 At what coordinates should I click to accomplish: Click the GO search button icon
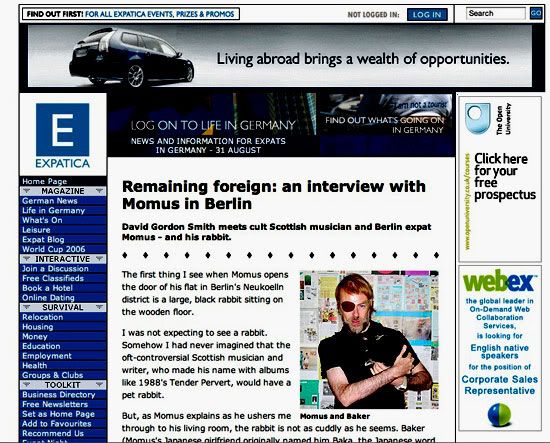coord(536,14)
